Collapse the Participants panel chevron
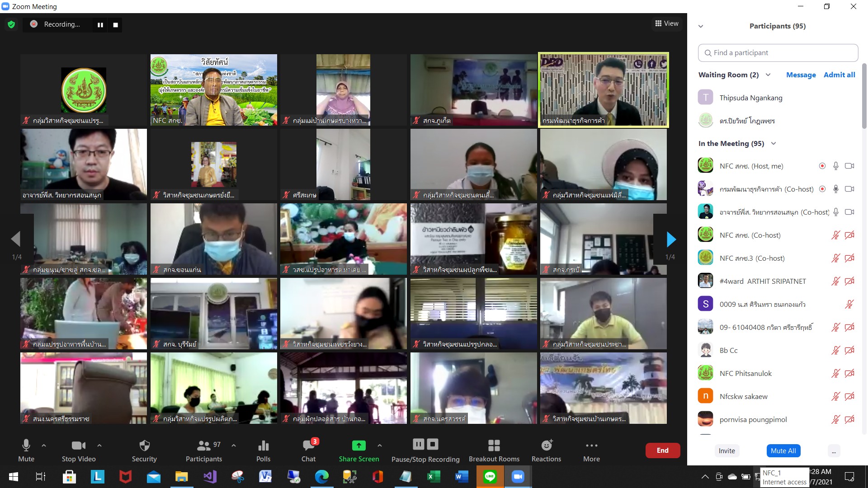Image resolution: width=868 pixels, height=488 pixels. point(701,26)
